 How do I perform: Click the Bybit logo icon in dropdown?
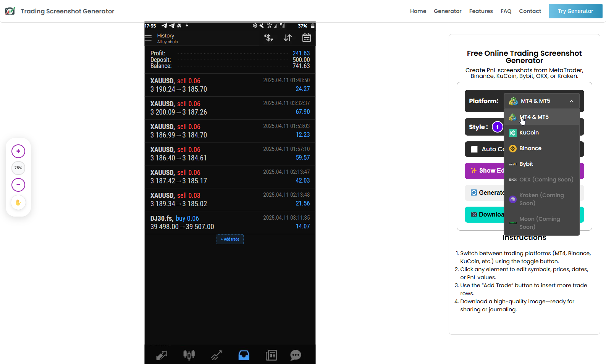point(513,164)
